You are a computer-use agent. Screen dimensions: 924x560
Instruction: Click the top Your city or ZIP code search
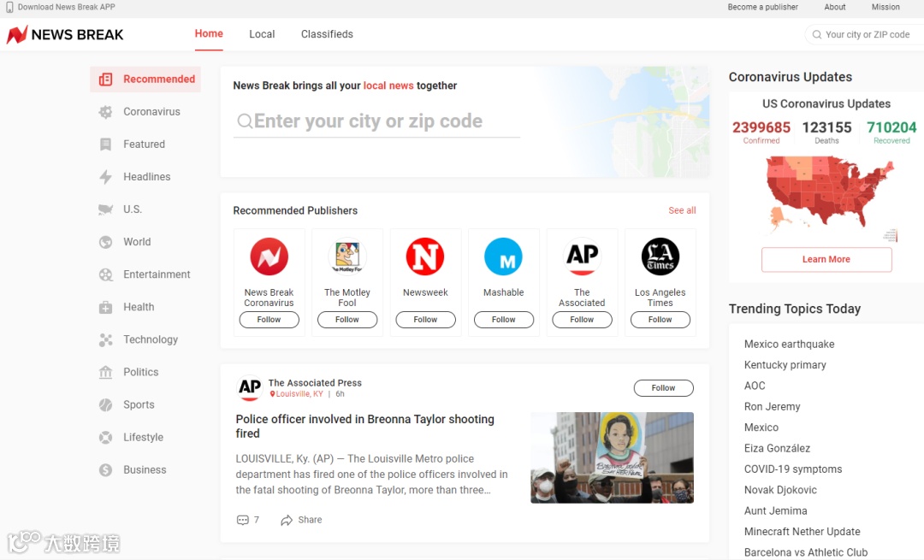point(865,35)
